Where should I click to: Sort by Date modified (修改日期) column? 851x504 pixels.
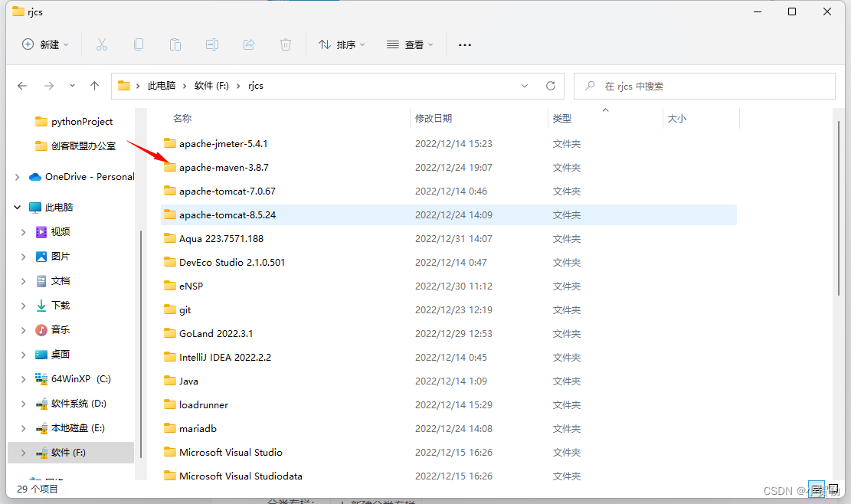tap(434, 118)
